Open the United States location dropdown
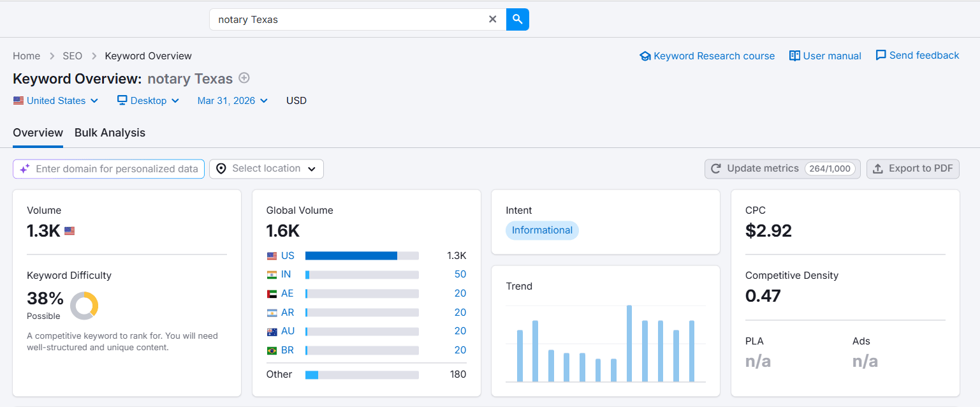Screen dimensions: 980x407 (55, 100)
